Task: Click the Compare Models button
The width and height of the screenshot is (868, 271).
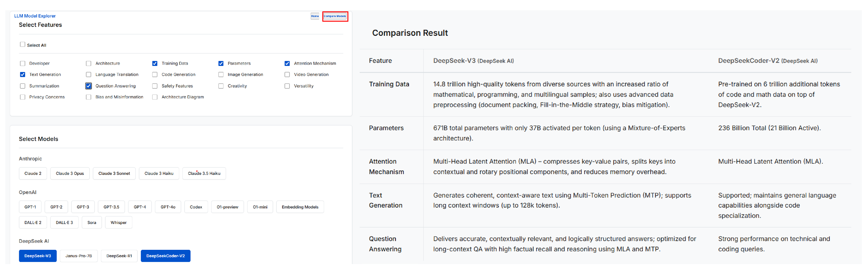Action: 335,16
